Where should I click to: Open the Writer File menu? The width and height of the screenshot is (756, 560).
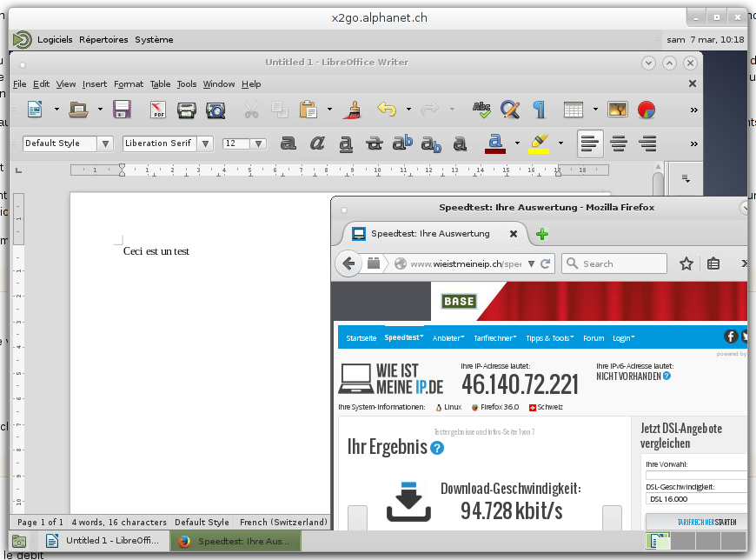[x=20, y=84]
